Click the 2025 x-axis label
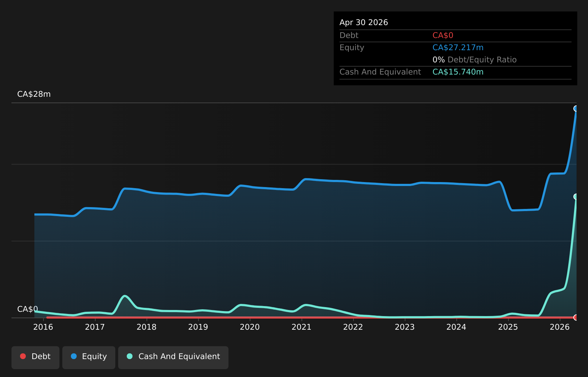588x377 pixels. coord(508,327)
